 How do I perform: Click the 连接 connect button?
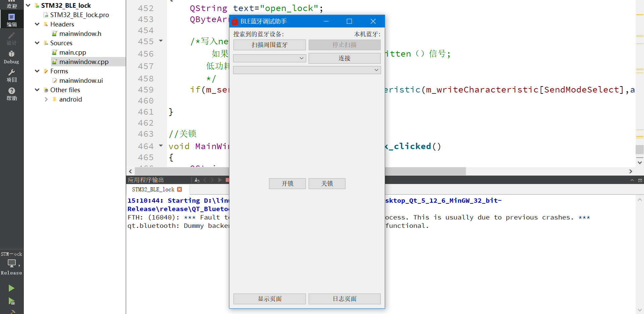point(344,58)
